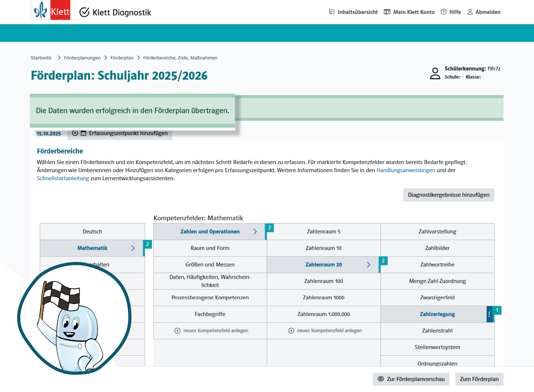Select Zahlvorstellung

pos(437,232)
